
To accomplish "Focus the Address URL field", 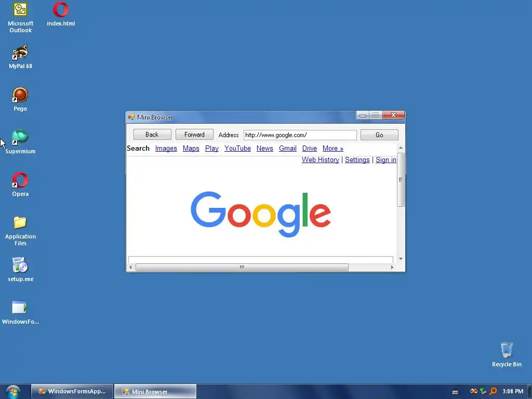I will click(300, 135).
